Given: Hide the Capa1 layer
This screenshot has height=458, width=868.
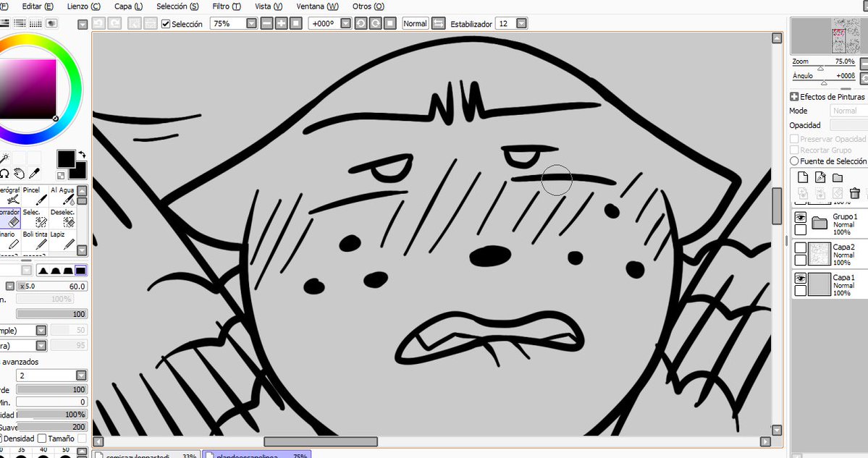Looking at the screenshot, I should coord(801,279).
